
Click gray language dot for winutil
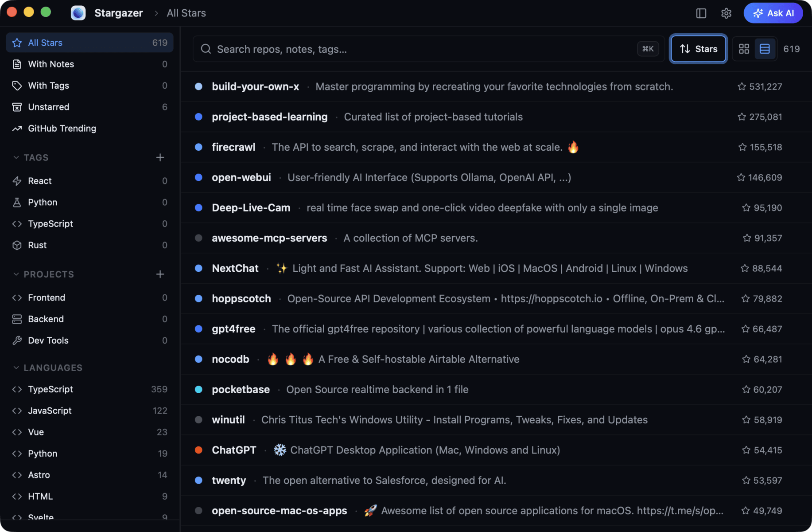pyautogui.click(x=198, y=419)
